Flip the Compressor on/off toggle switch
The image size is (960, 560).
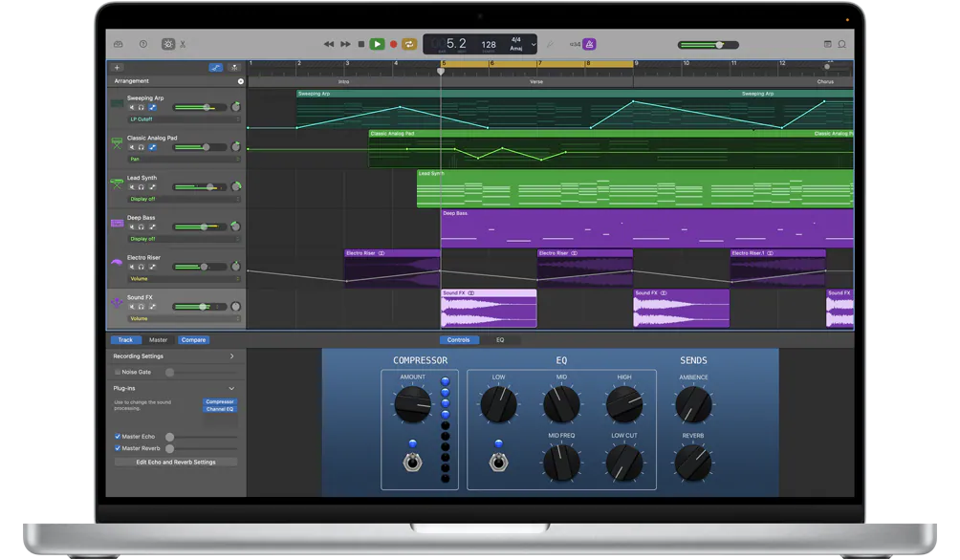tap(413, 462)
